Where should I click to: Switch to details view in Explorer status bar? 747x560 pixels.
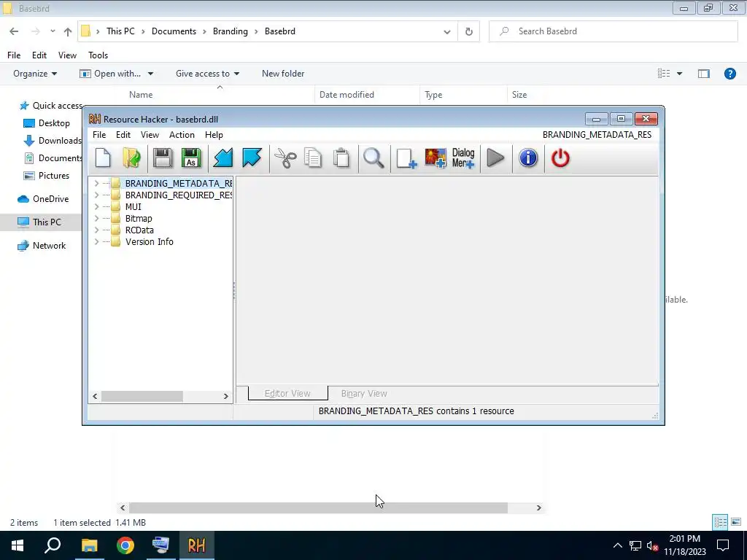click(x=720, y=522)
